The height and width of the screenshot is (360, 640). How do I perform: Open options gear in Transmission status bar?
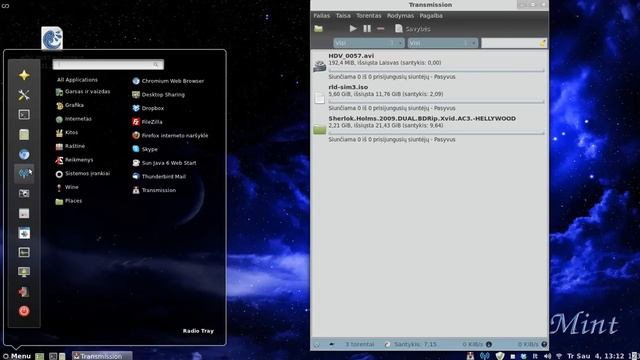317,344
